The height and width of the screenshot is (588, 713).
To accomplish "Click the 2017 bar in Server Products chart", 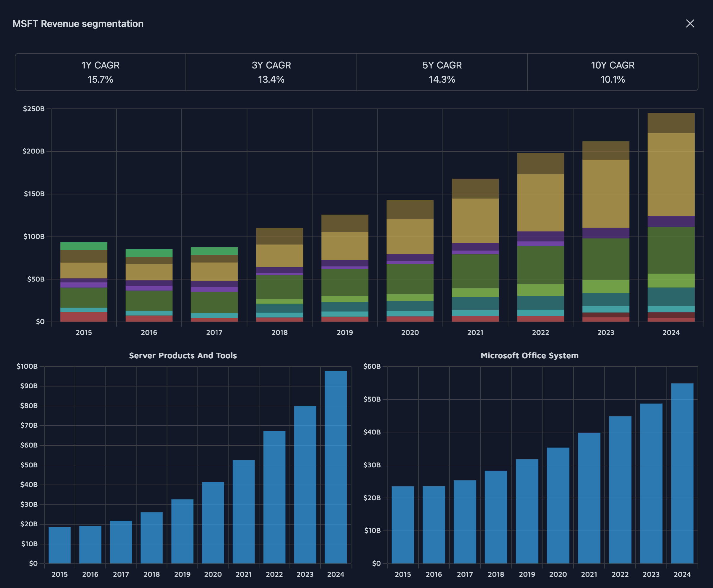I will click(x=121, y=542).
